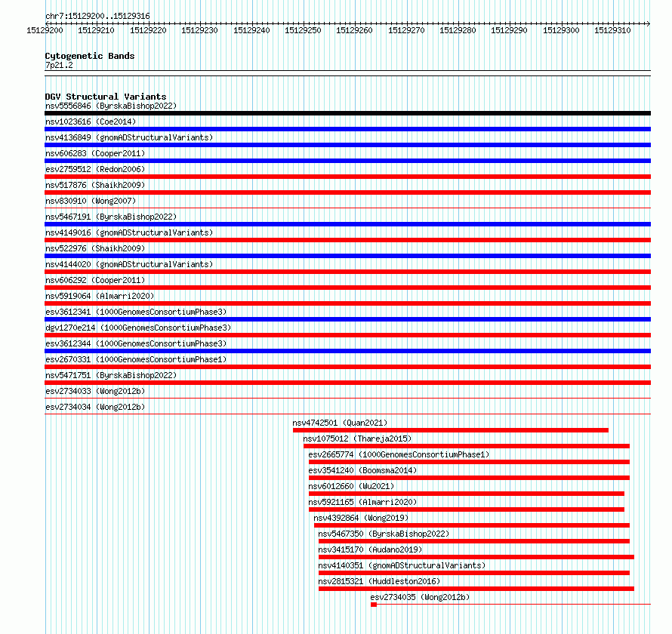This screenshot has height=634, width=672.
Task: Select the black bar for nsv5556846
Action: (347, 113)
